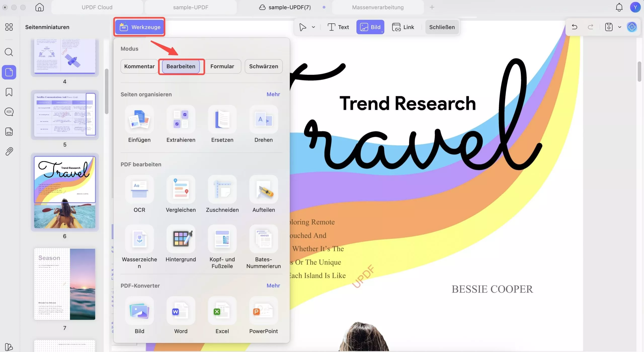Click the Schließen button

pos(442,27)
